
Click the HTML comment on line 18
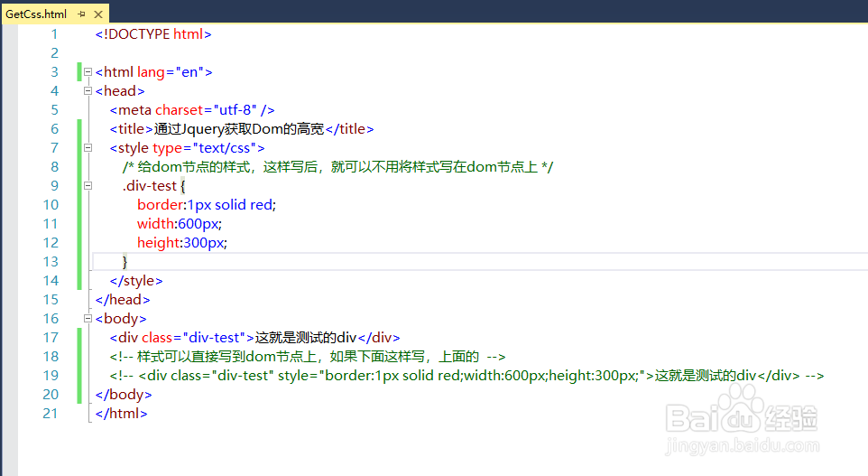(x=308, y=356)
